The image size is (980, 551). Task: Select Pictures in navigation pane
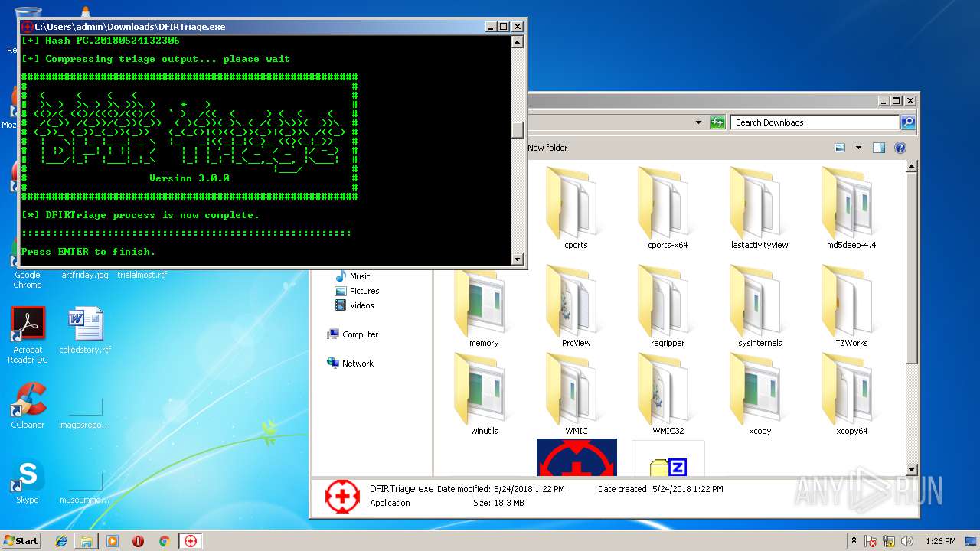coord(357,291)
